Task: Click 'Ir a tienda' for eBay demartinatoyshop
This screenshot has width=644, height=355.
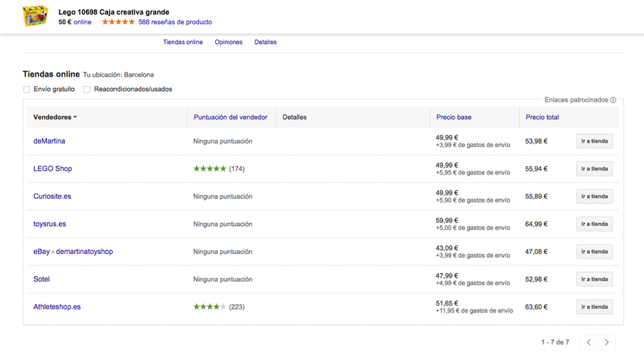Action: (x=594, y=251)
